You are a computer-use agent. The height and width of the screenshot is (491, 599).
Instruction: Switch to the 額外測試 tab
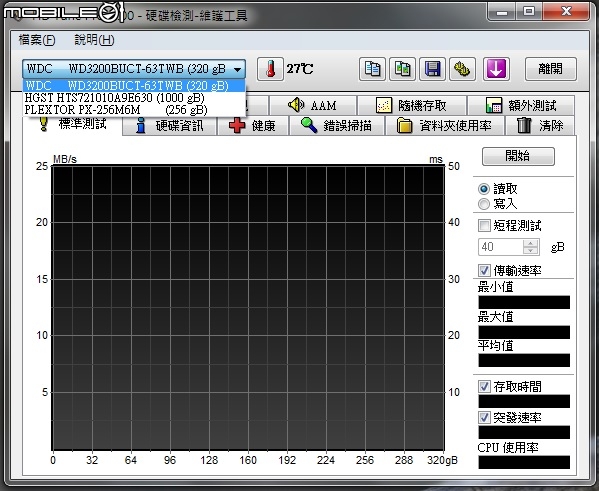pos(521,105)
